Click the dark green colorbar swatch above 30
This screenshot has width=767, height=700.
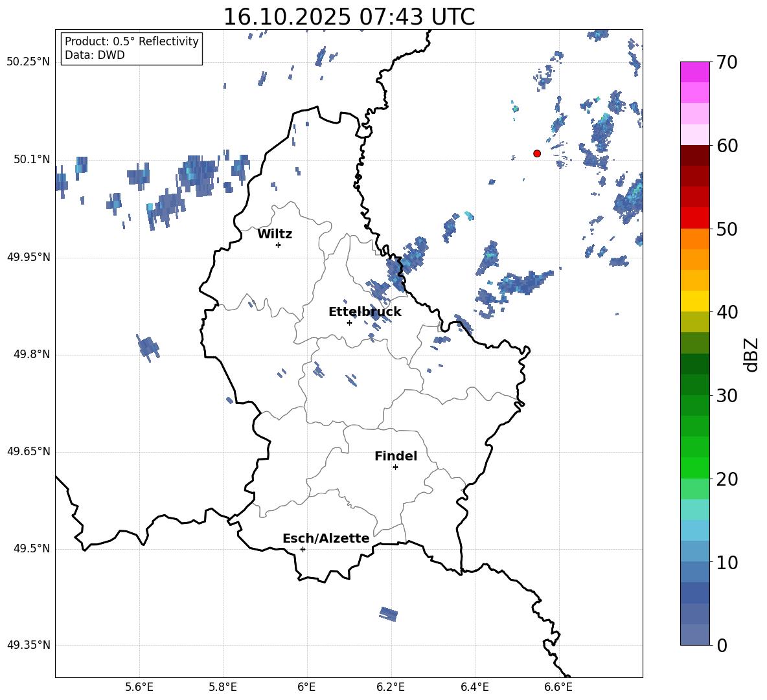[695, 385]
